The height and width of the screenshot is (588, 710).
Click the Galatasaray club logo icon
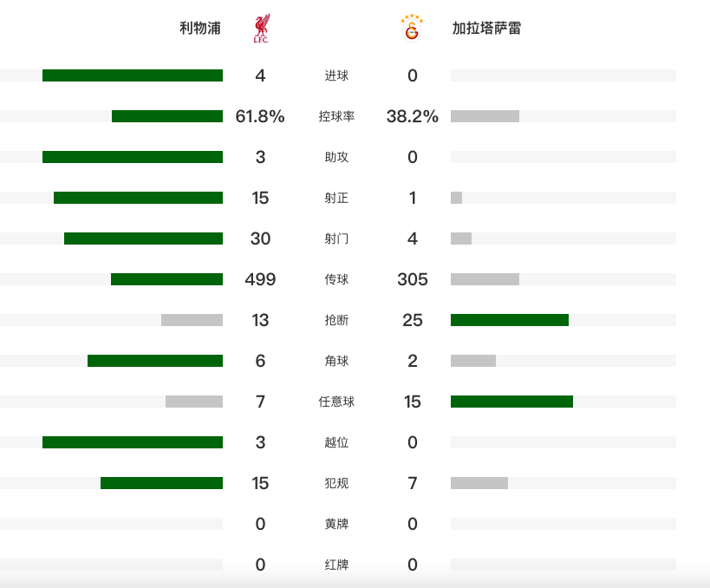412,29
